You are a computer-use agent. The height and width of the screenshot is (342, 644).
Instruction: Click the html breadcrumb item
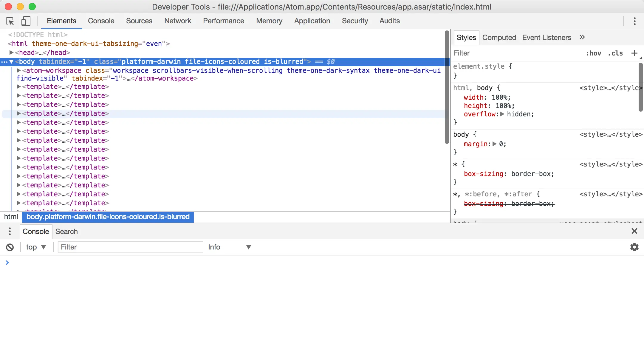click(11, 217)
